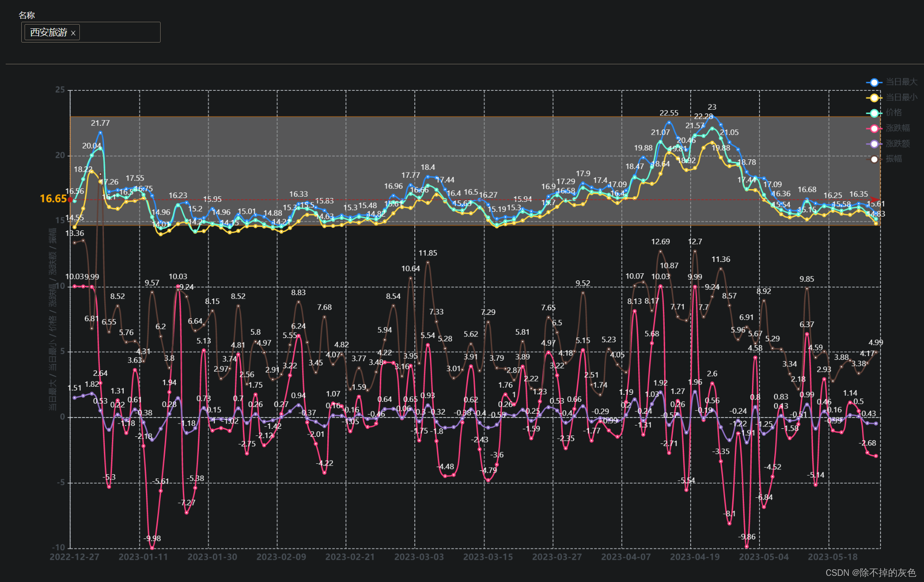Viewport: 924px width, 582px height.
Task: Click the 11.85 振幅 data point
Action: click(x=428, y=262)
